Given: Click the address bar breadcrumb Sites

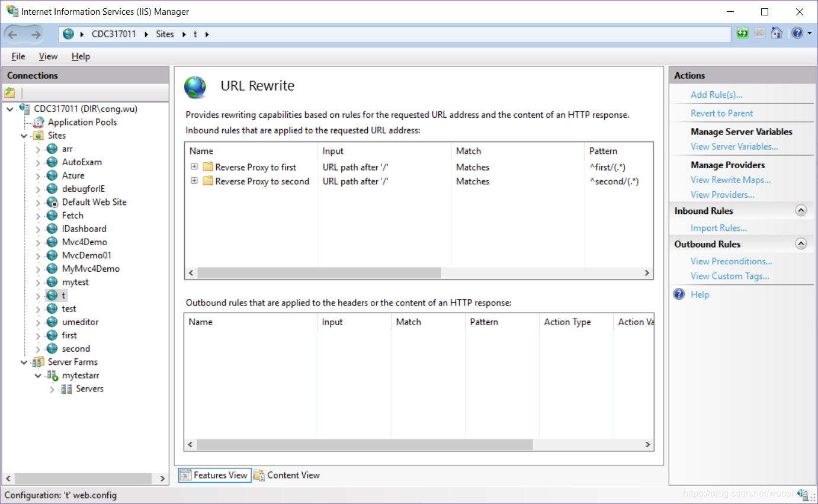Looking at the screenshot, I should coord(165,34).
